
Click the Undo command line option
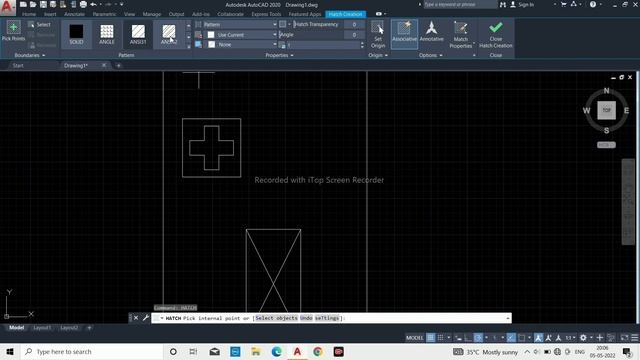click(306, 318)
